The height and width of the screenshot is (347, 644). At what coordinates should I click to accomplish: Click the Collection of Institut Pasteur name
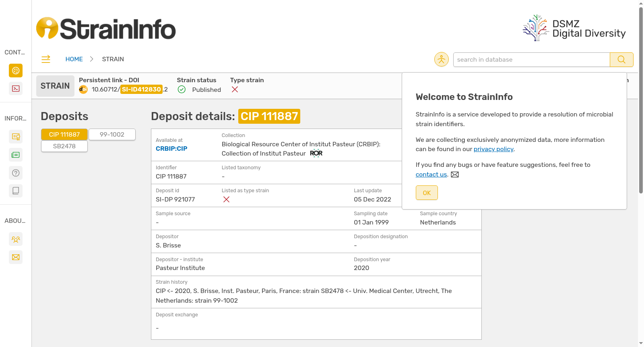coord(264,154)
